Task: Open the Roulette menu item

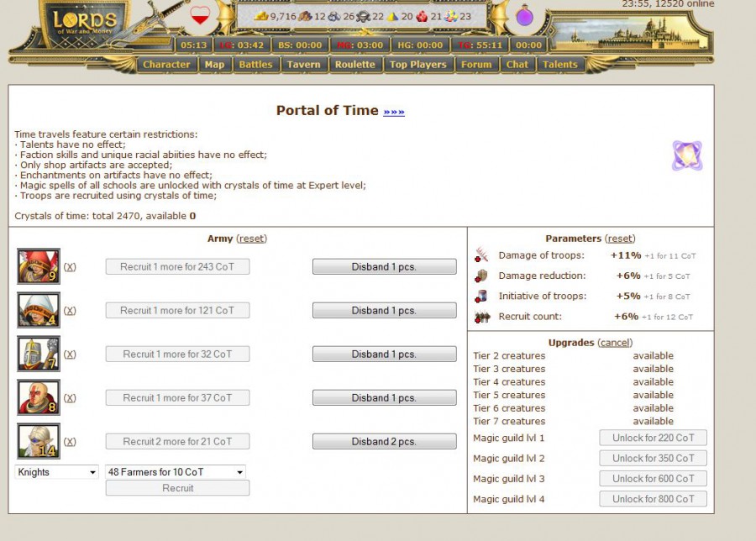Action: click(x=354, y=64)
